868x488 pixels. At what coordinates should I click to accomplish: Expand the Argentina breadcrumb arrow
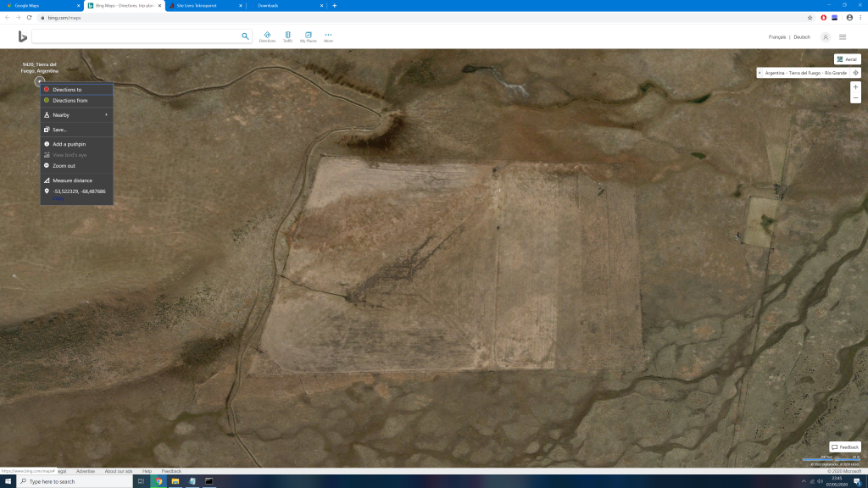[x=759, y=73]
